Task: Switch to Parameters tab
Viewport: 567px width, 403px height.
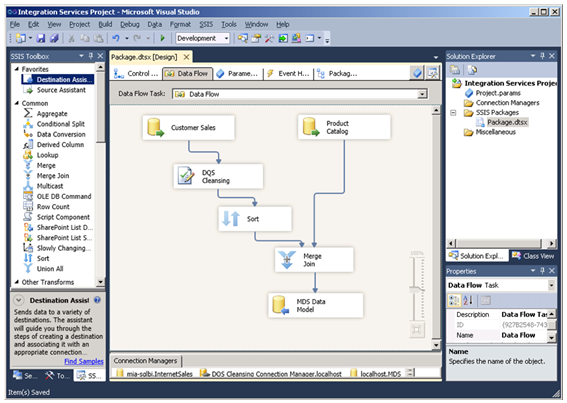Action: coord(237,73)
